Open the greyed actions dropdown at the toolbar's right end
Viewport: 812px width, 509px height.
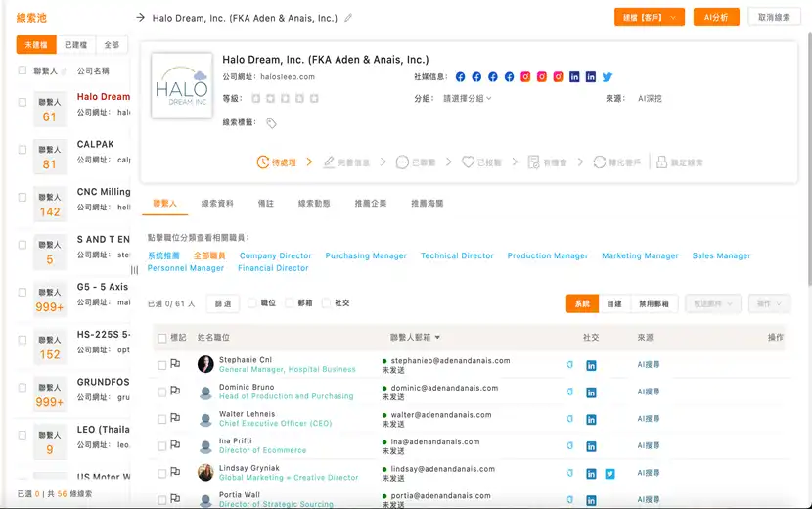coord(769,303)
